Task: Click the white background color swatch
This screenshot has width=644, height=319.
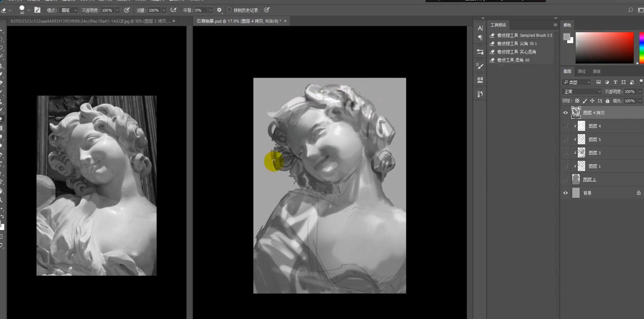Action: 571,41
